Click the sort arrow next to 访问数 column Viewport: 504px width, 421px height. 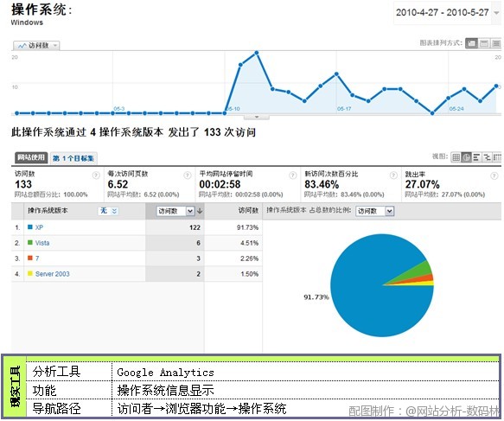200,211
